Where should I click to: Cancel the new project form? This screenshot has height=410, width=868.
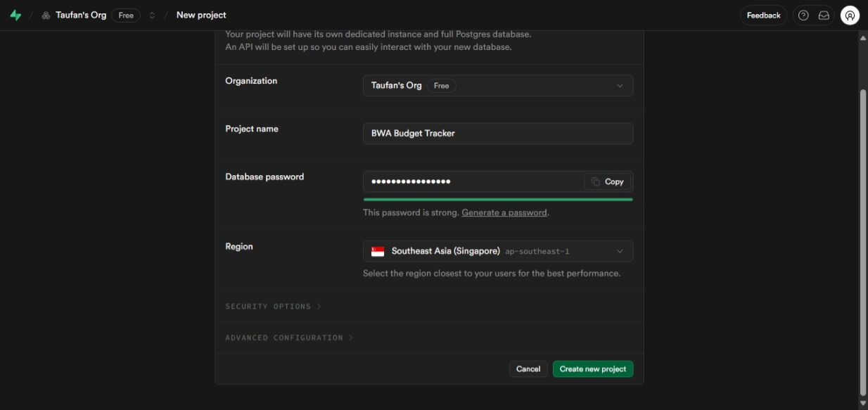(x=528, y=369)
